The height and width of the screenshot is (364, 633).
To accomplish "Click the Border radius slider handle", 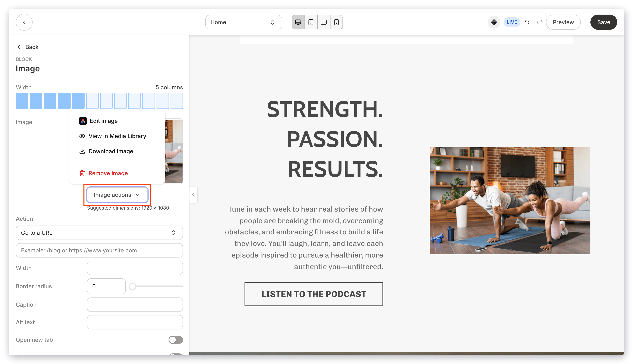I will [132, 286].
